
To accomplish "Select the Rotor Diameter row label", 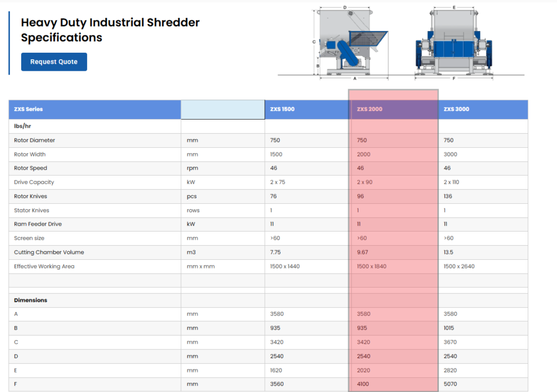I will [x=34, y=140].
